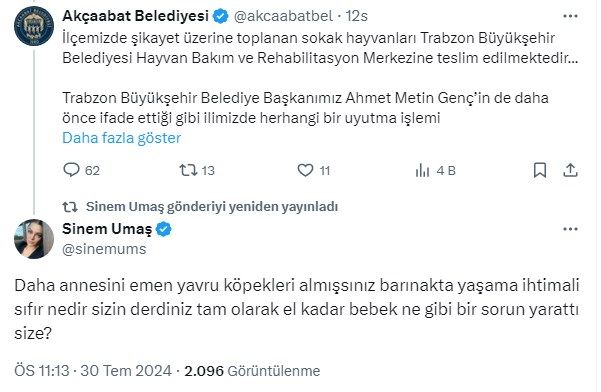Image resolution: width=601 pixels, height=392 pixels.
Task: Open more options on Sinem Umaş tweet
Action: pos(570,229)
